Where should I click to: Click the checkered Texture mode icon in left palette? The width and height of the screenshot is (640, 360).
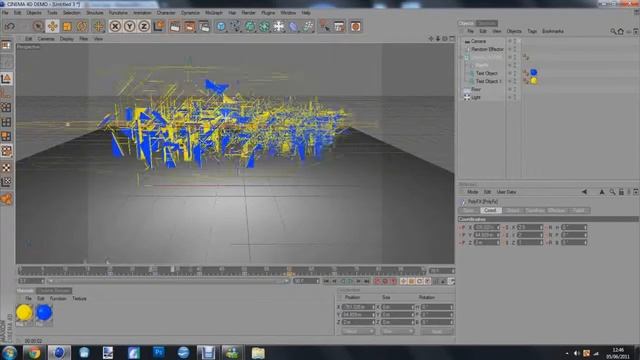tap(6, 168)
